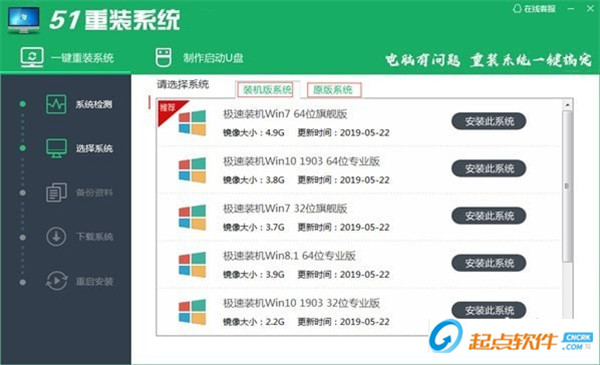Screen dimensions: 600x365
Task: Select the 系统检测 step label
Action: [94, 104]
